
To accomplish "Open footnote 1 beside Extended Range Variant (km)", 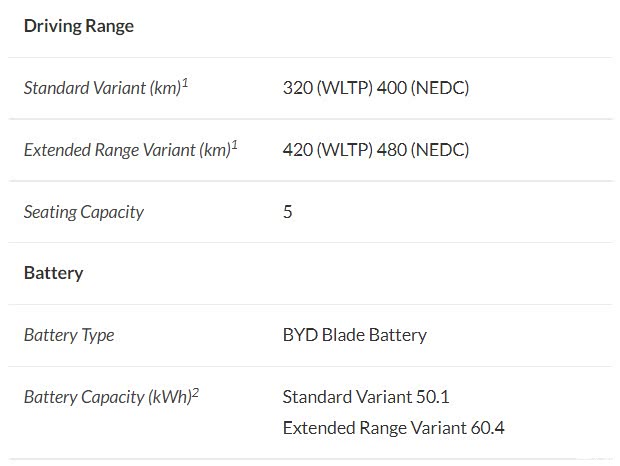I will [235, 145].
